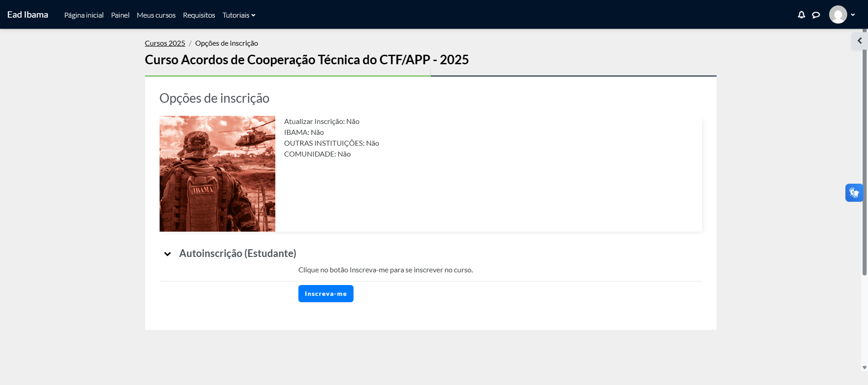868x385 pixels.
Task: Collapse the Autoinscrição (Estudante) section chevron
Action: (x=167, y=254)
